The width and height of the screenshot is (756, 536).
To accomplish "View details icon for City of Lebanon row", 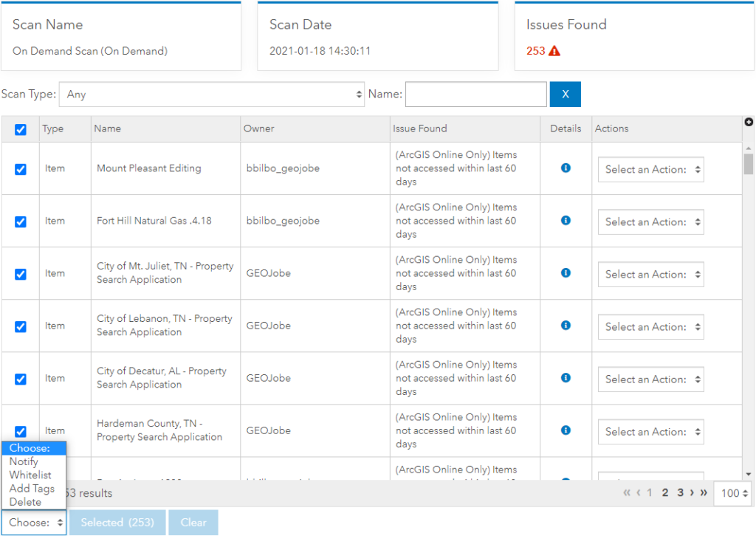I will (566, 326).
